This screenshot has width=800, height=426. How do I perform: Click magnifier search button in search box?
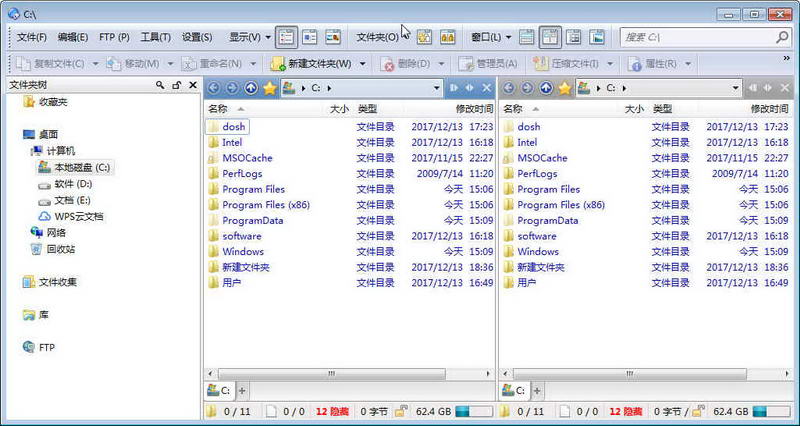[782, 37]
